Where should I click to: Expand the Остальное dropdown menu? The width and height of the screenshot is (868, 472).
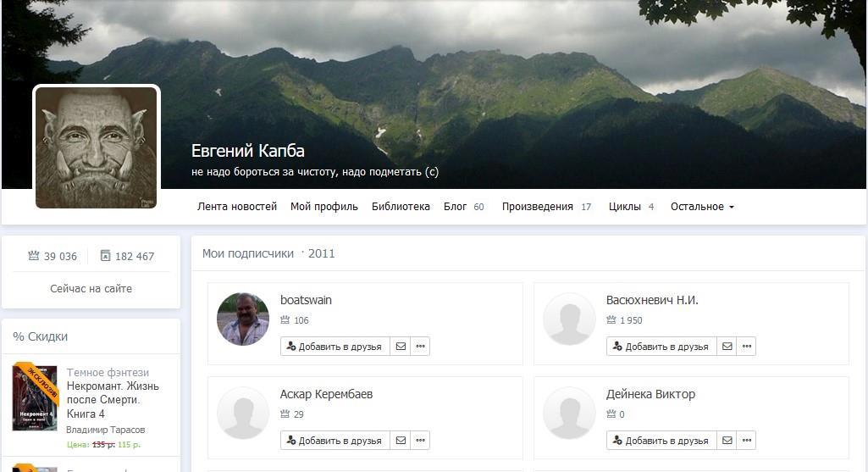(702, 207)
